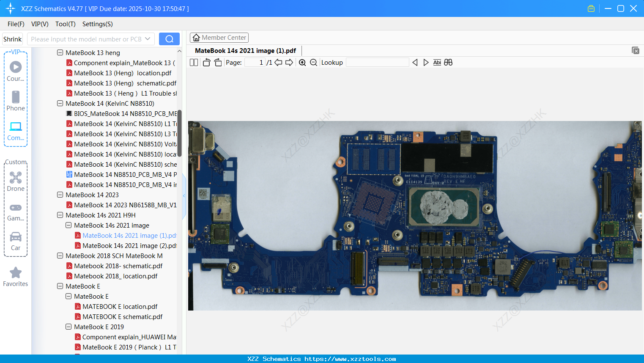644x363 pixels.
Task: Close all tabs icon at right of tab bar
Action: 635,50
